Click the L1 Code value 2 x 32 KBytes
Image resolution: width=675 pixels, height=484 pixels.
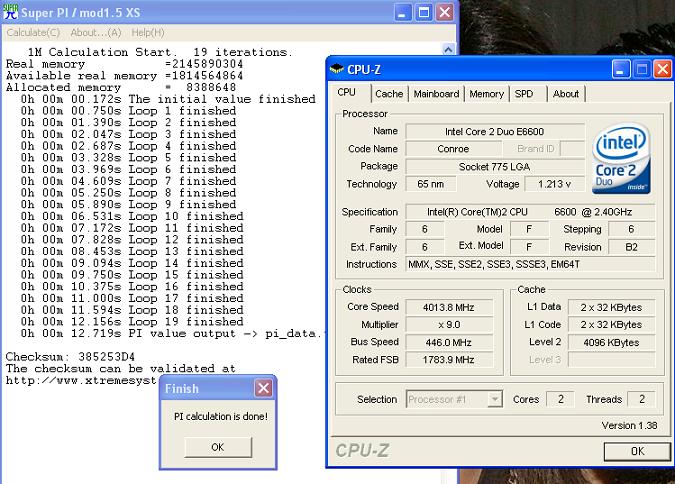pos(611,325)
